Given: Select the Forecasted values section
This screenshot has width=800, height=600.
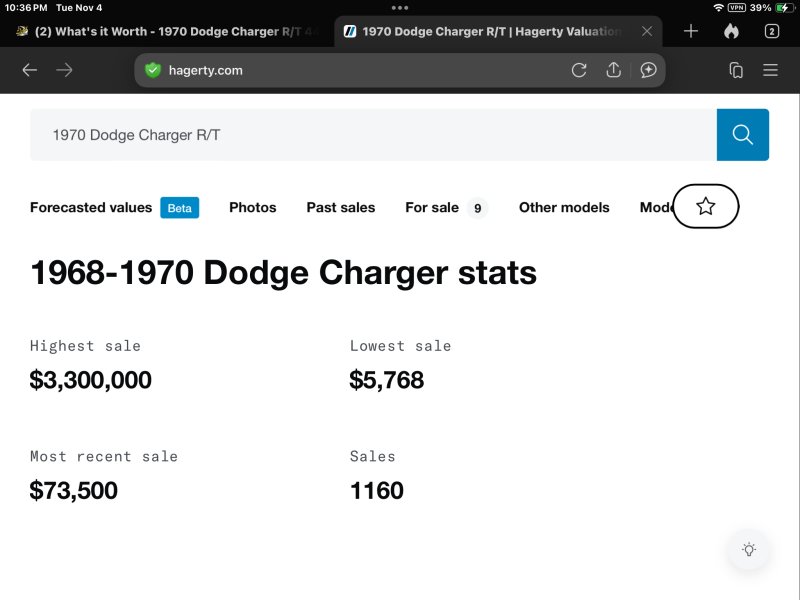Looking at the screenshot, I should (x=91, y=208).
